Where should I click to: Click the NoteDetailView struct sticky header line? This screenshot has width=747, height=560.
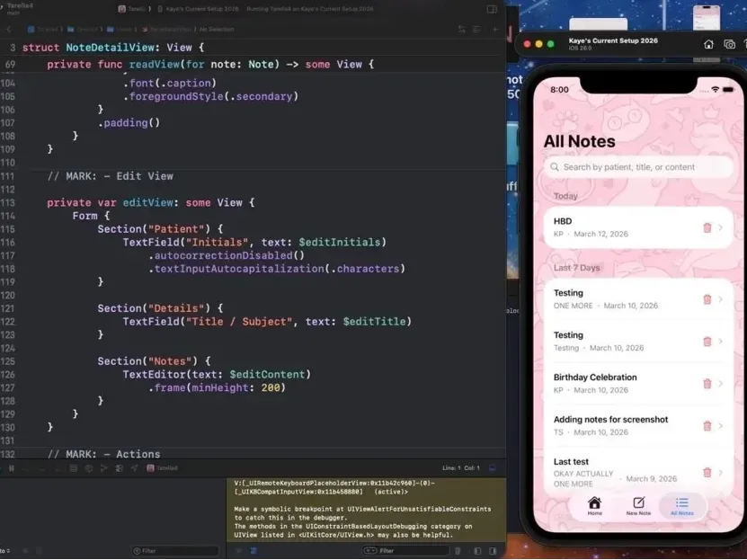pos(113,48)
